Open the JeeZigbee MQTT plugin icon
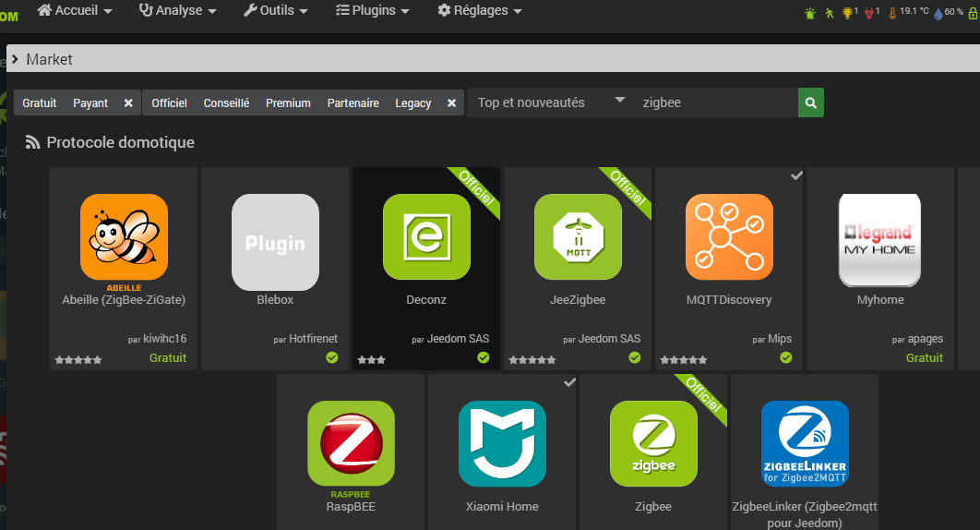 tap(578, 236)
